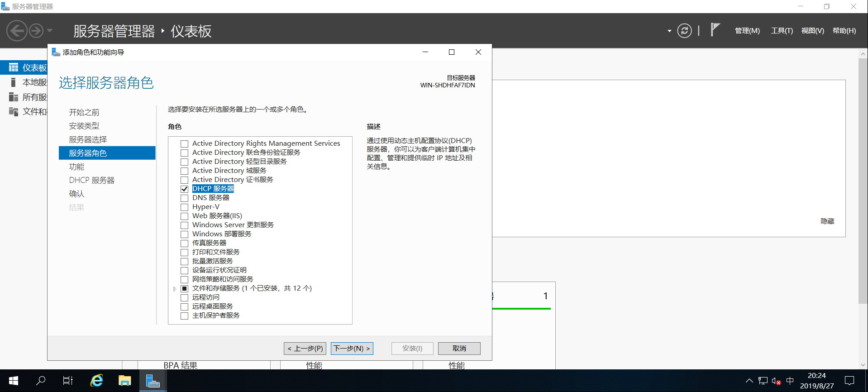
Task: Check Active Directory Rights Management Services
Action: 184,143
